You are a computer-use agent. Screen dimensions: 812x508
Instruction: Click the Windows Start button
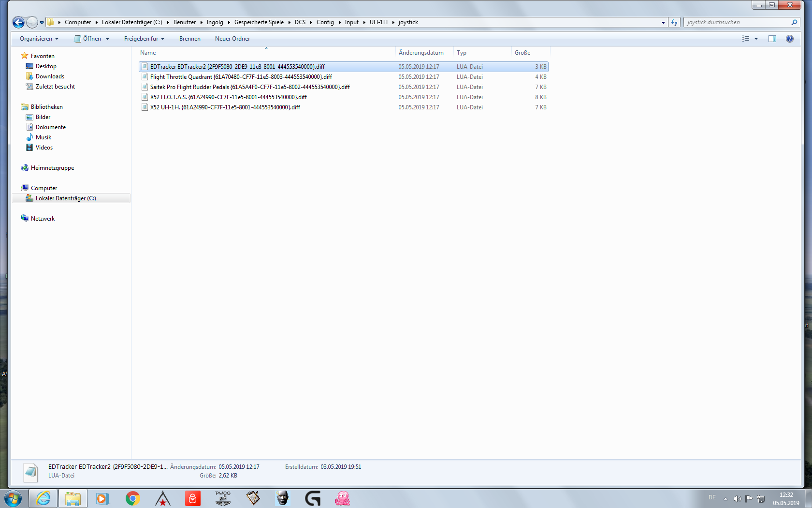click(x=13, y=498)
